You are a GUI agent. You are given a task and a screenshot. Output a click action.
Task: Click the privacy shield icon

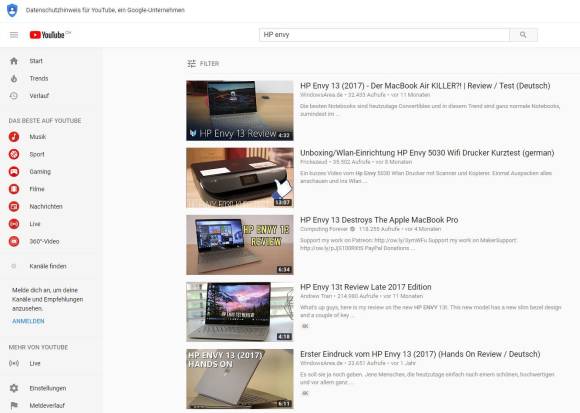(12, 10)
